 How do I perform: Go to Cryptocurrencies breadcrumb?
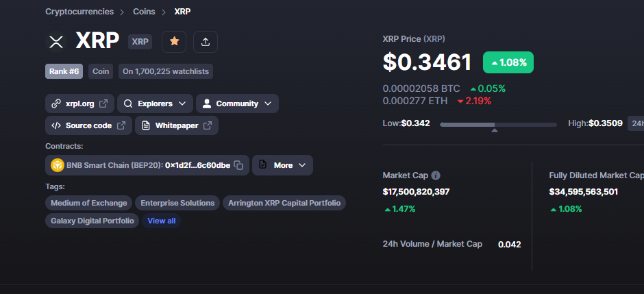[x=79, y=12]
